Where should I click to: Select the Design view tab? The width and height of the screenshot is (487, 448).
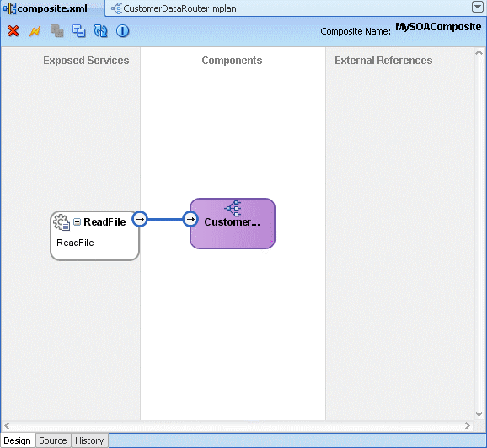click(18, 440)
